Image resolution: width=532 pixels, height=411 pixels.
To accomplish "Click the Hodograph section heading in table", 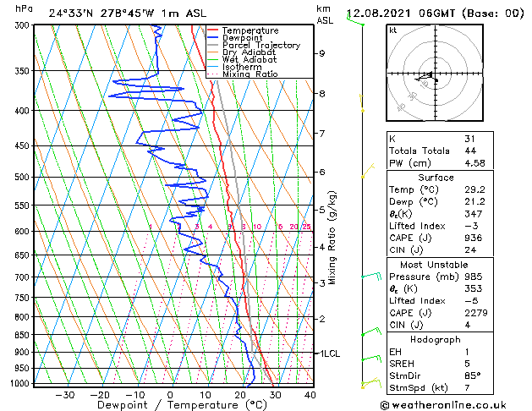I will 436,340.
